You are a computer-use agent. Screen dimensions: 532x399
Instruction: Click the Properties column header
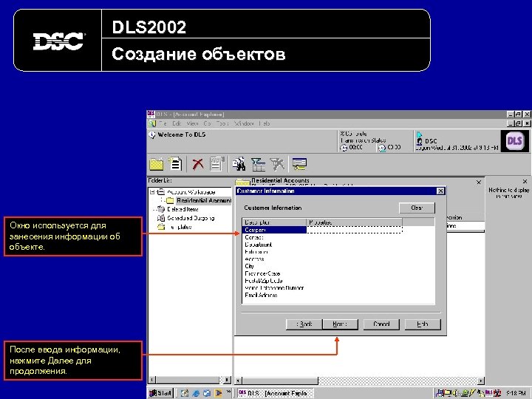(354, 222)
